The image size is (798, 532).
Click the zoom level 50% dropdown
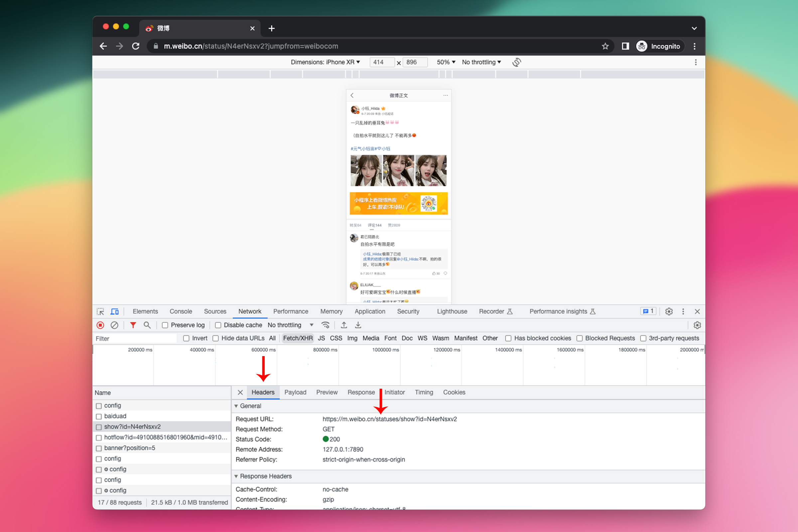click(445, 62)
